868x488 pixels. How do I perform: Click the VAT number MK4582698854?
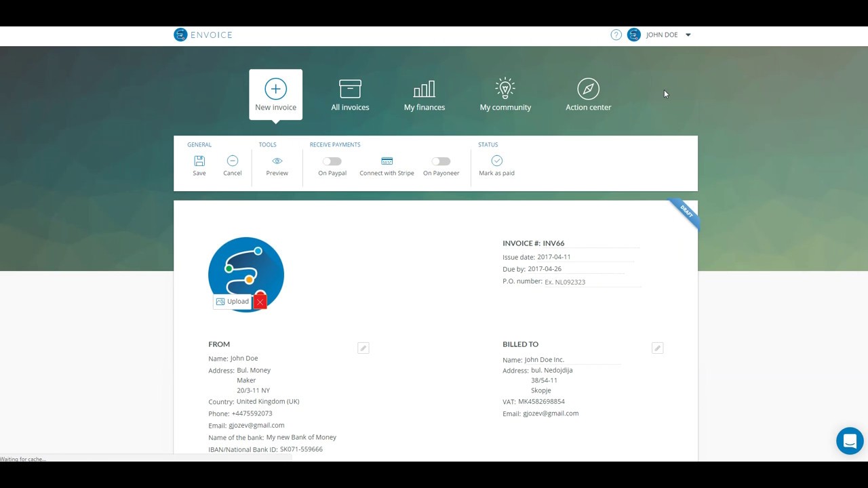pyautogui.click(x=541, y=401)
